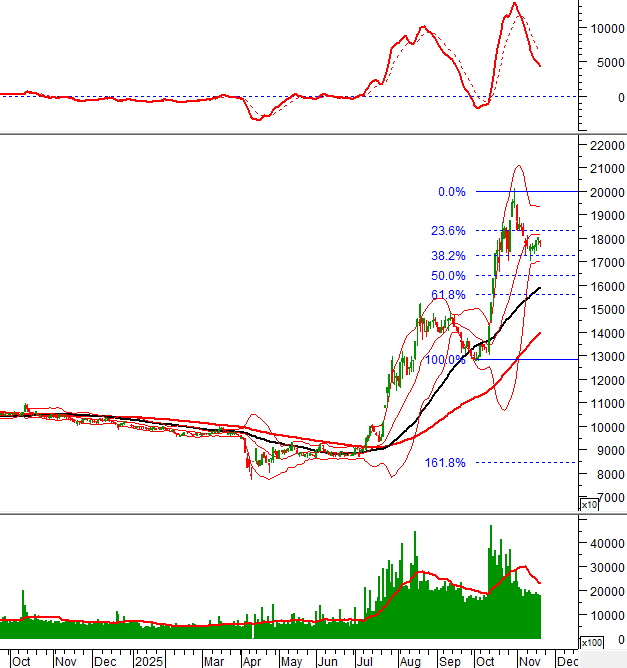Select the 161.8% Fibonacci extension label
Image resolution: width=627 pixels, height=668 pixels.
click(445, 463)
